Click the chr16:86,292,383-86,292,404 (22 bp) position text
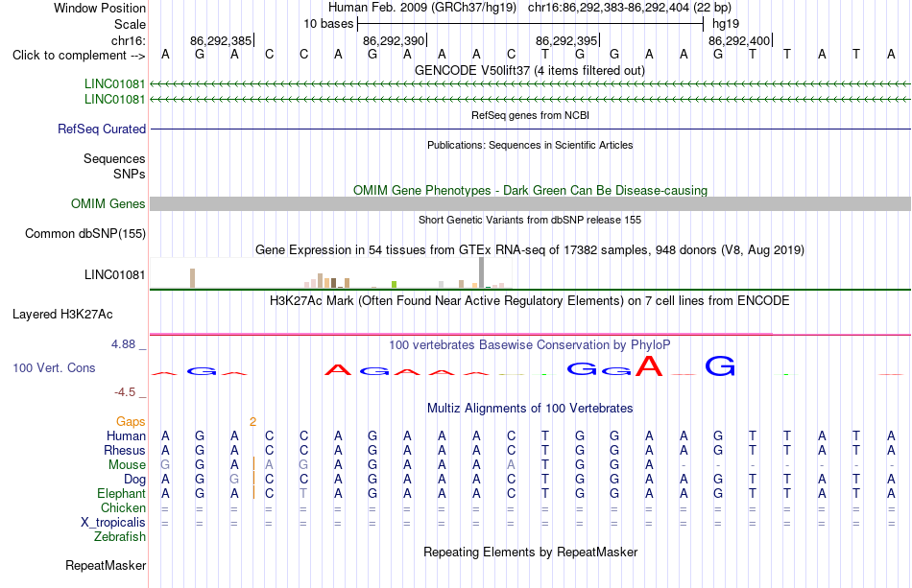Viewport: 912px width, 588px height. tap(630, 8)
